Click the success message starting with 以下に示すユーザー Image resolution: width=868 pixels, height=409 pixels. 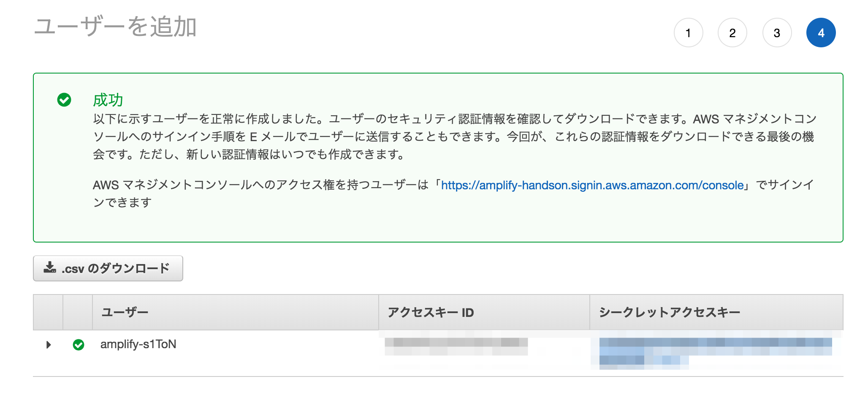(x=454, y=136)
